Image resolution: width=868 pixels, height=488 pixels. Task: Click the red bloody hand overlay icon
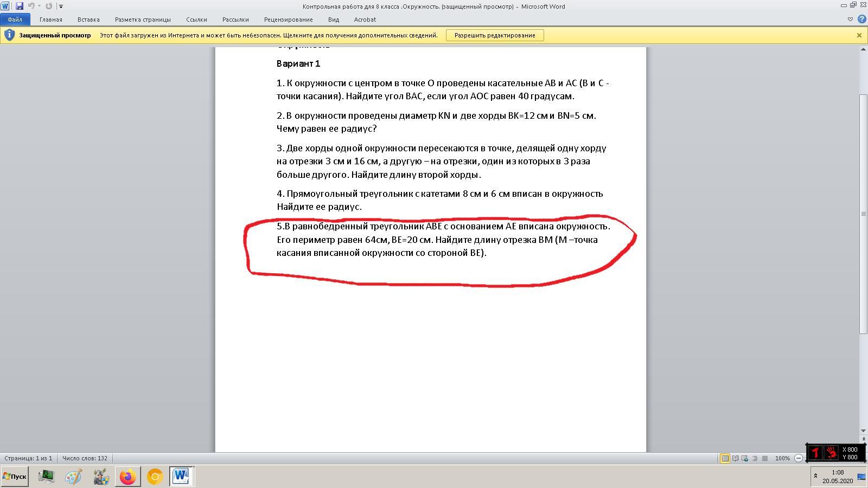coord(831,453)
